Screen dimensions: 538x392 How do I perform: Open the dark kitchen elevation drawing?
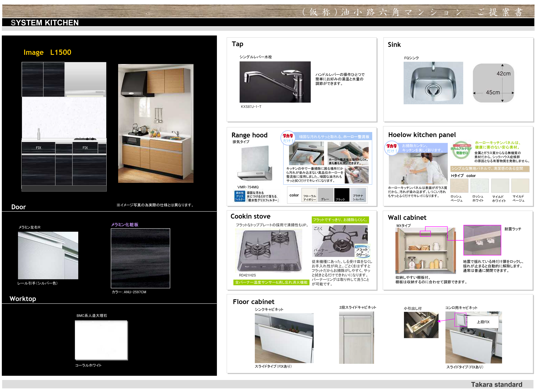(64, 127)
